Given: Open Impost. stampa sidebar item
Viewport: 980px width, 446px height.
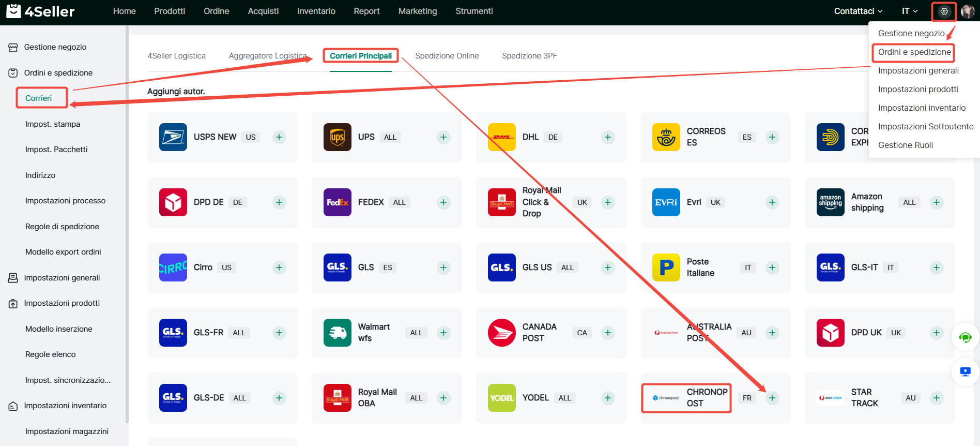Looking at the screenshot, I should click(53, 124).
